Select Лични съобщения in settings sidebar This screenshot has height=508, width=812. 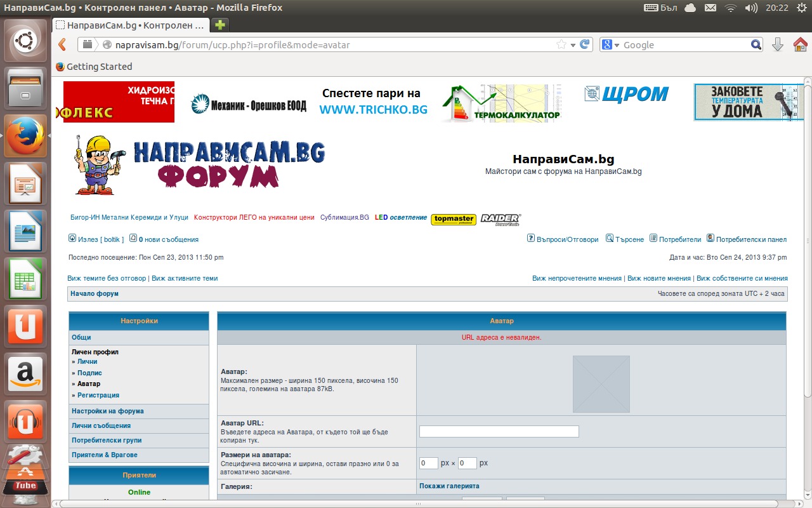click(101, 425)
